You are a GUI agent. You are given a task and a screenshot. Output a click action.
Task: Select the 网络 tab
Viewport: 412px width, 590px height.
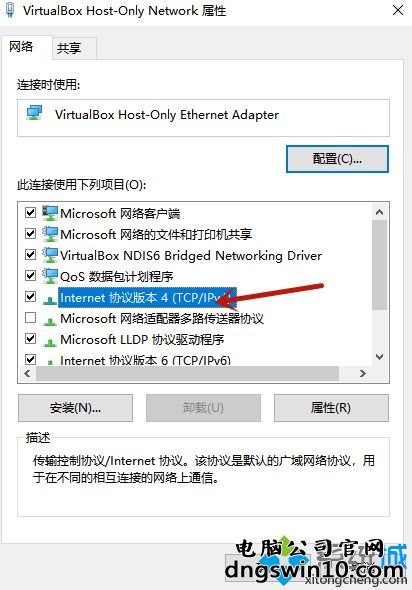21,47
